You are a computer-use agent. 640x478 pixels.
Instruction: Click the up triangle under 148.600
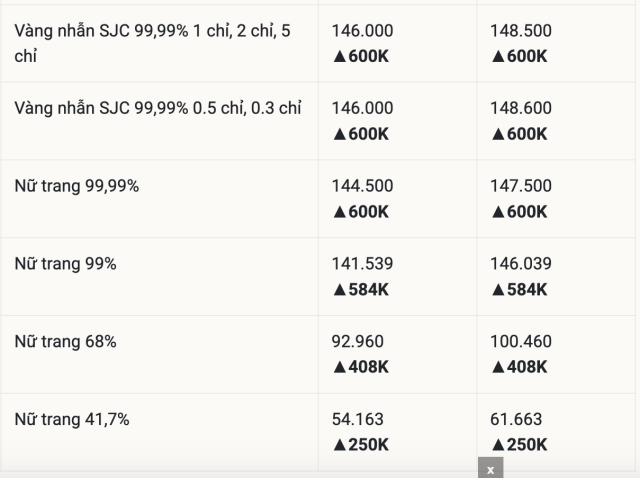pos(498,134)
